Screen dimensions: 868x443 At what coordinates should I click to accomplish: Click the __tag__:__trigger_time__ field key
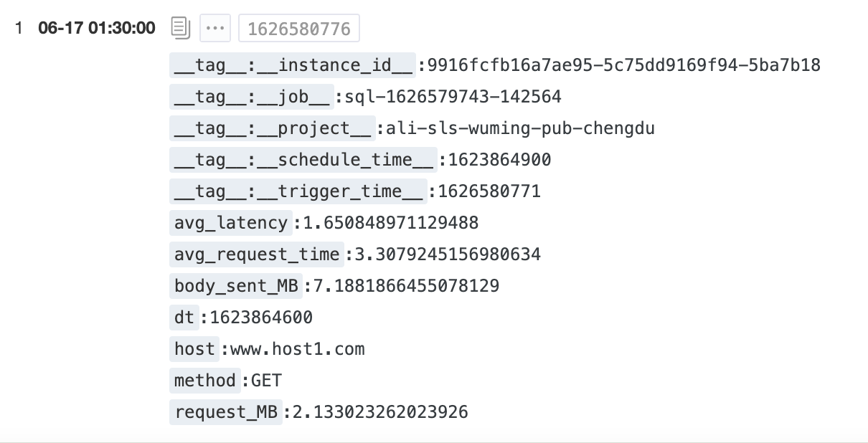pos(298,191)
